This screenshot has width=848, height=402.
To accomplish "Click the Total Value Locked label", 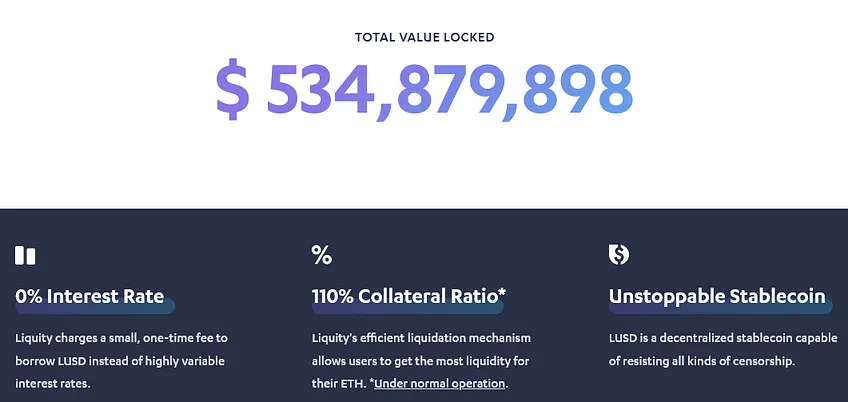I will click(425, 37).
